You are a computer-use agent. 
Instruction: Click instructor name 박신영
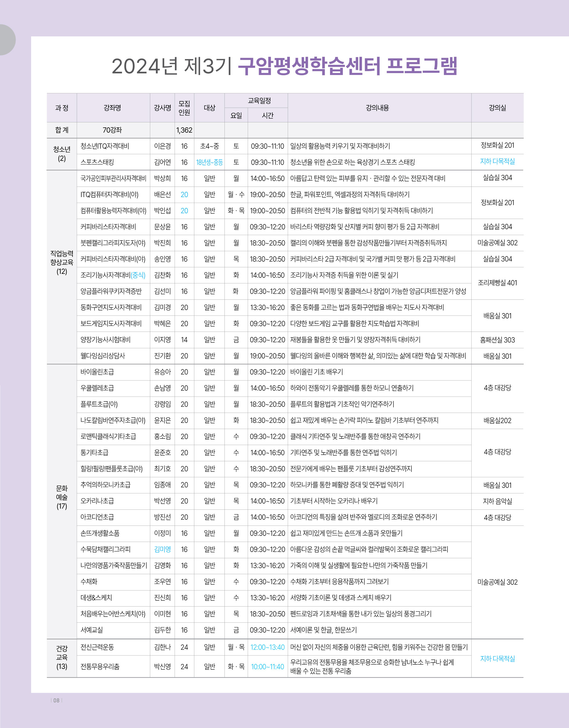click(x=162, y=667)
